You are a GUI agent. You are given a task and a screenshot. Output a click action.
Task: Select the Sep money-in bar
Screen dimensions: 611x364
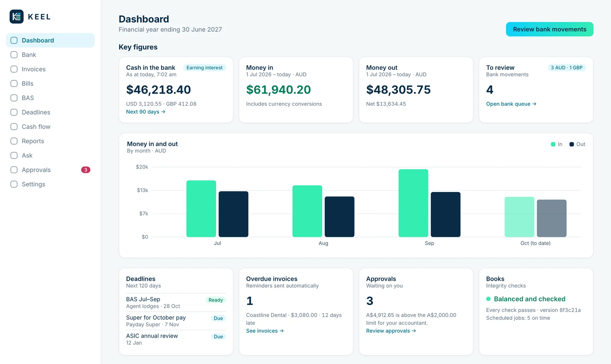(x=413, y=203)
